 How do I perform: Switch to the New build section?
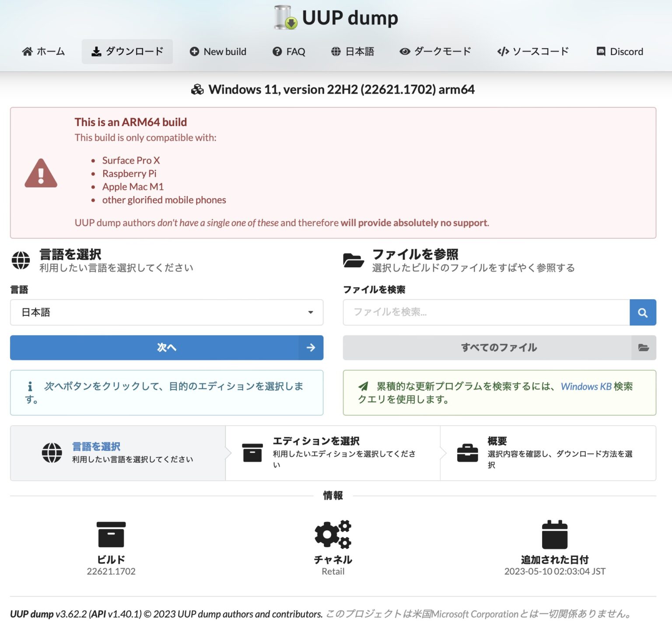point(218,51)
